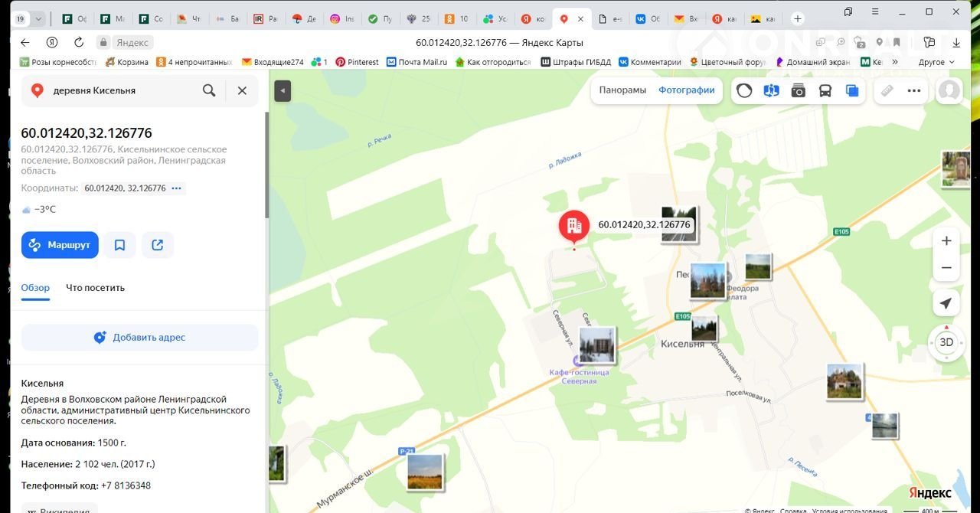Open the map layers selector icon

coord(852,90)
